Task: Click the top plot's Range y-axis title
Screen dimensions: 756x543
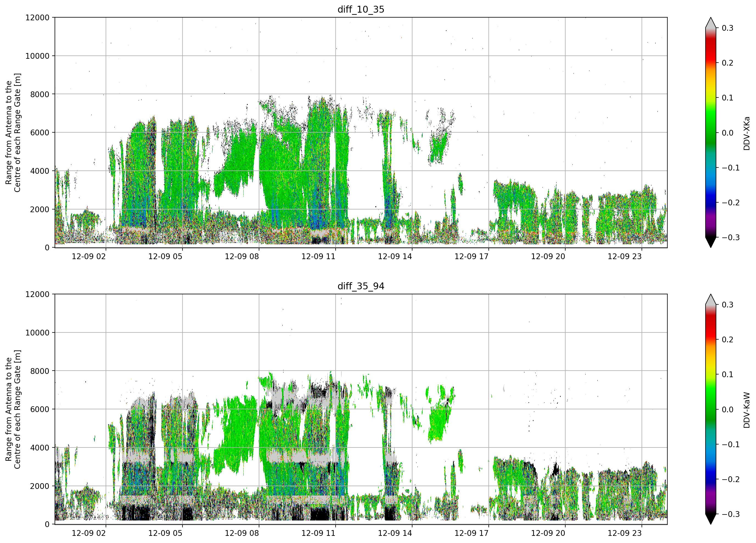Action: (x=13, y=133)
